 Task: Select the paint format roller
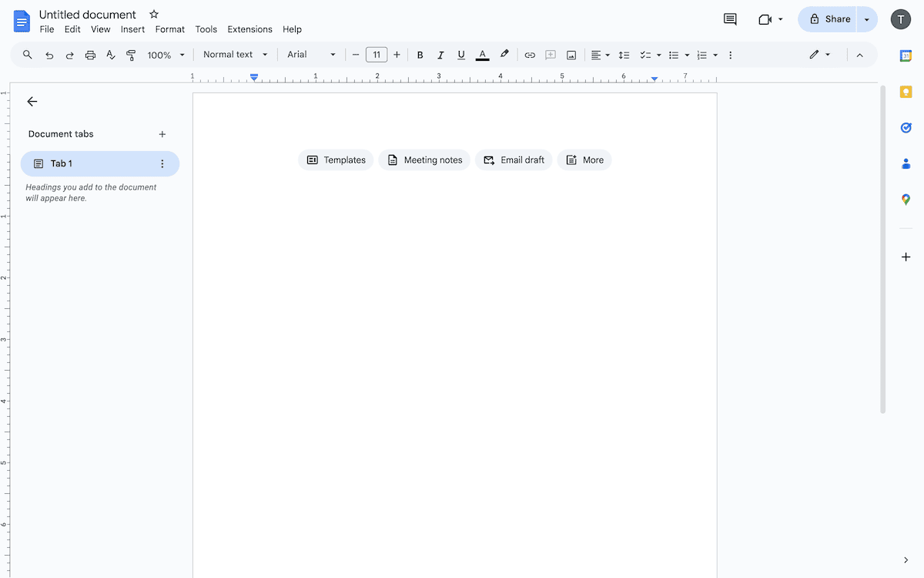click(x=131, y=55)
